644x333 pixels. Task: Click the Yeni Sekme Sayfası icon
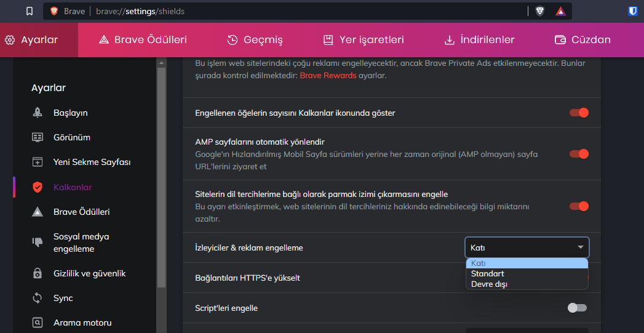tap(38, 162)
